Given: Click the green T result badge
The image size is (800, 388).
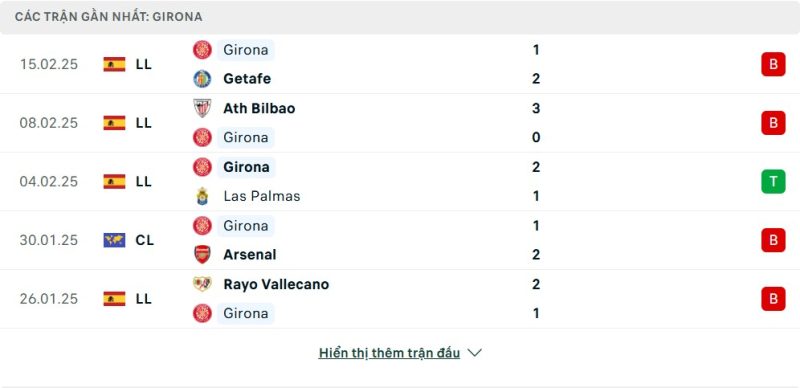Looking at the screenshot, I should [x=773, y=181].
